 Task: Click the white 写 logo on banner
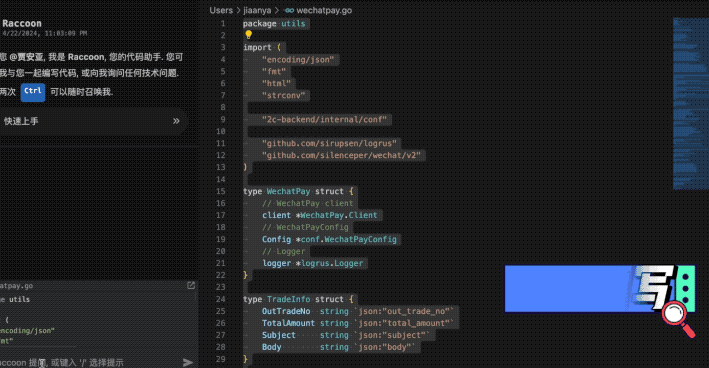pos(653,287)
